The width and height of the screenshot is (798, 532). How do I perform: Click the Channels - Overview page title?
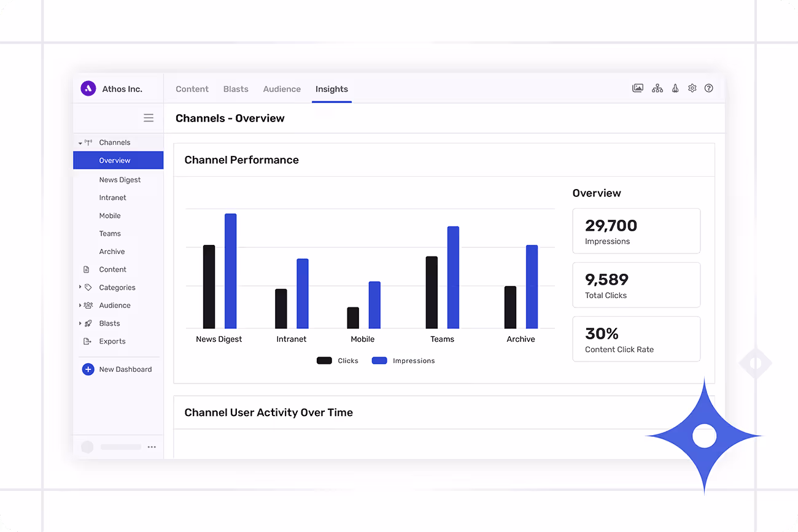coord(230,118)
